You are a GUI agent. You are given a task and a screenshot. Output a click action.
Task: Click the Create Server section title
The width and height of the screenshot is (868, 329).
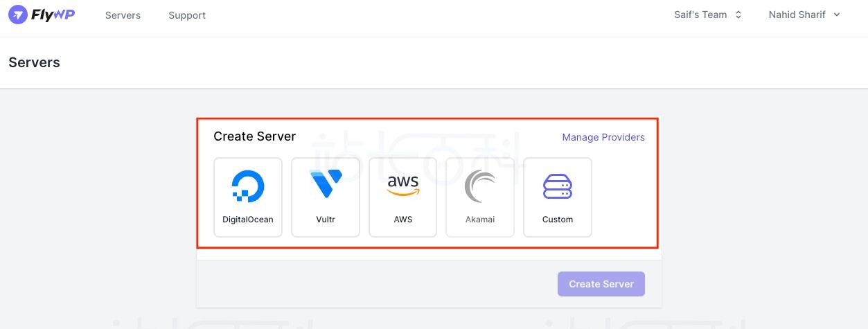254,136
